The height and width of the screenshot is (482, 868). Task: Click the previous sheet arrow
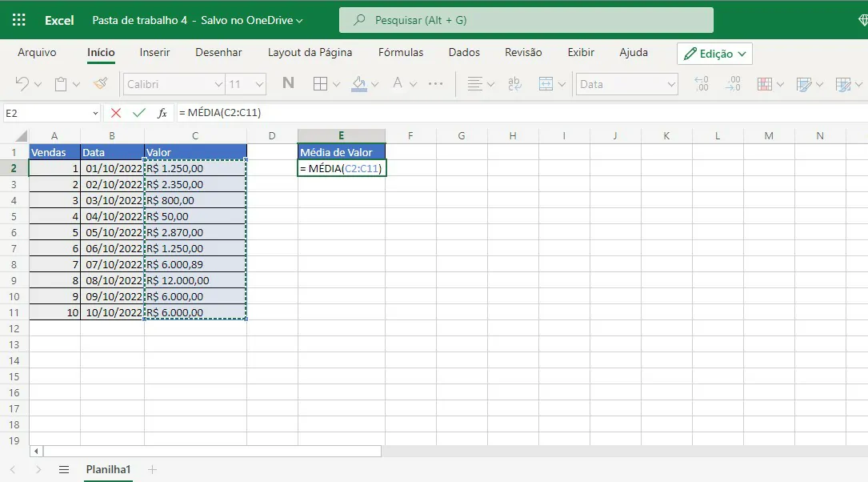pos(13,470)
